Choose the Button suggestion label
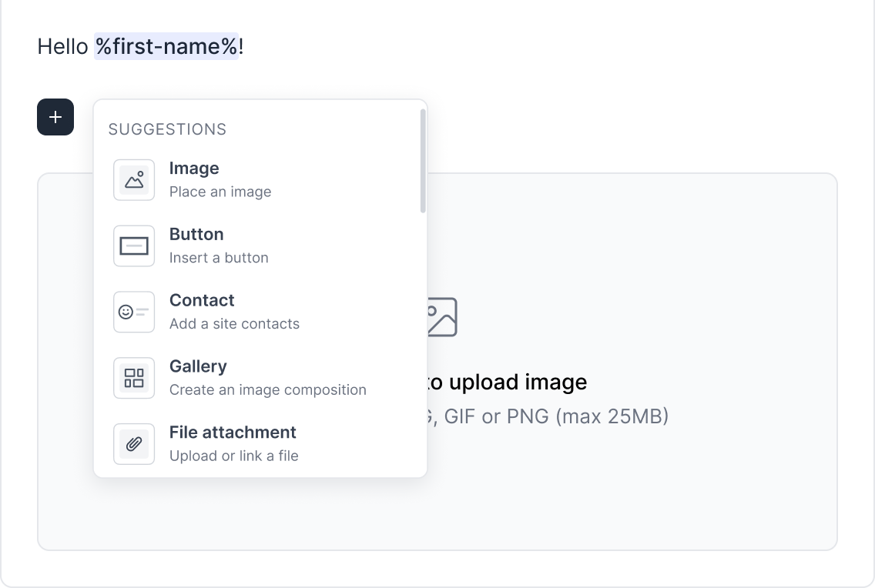Image resolution: width=875 pixels, height=588 pixels. (196, 234)
